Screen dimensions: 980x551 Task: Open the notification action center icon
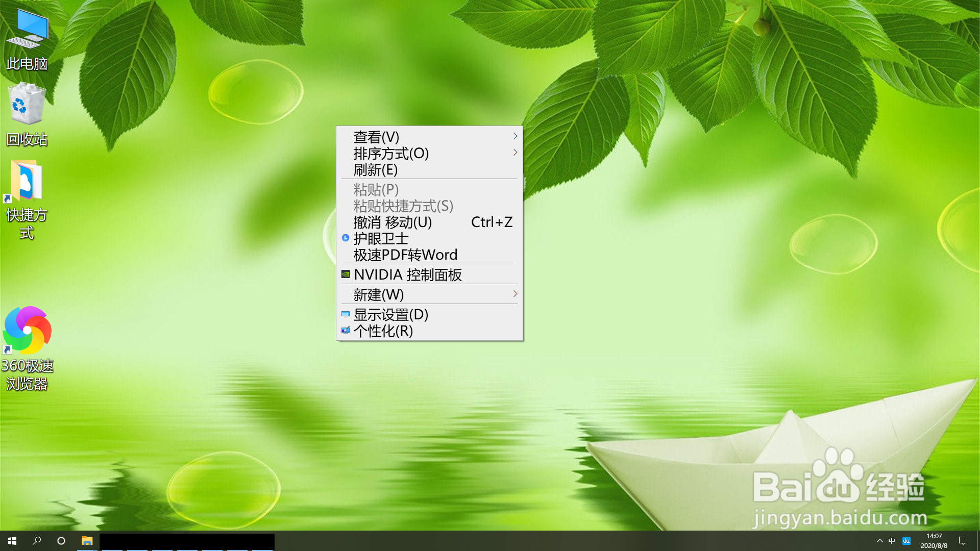963,541
